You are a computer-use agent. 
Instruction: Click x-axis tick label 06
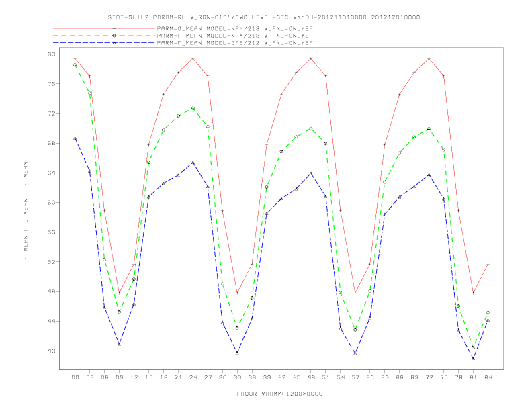pyautogui.click(x=105, y=377)
